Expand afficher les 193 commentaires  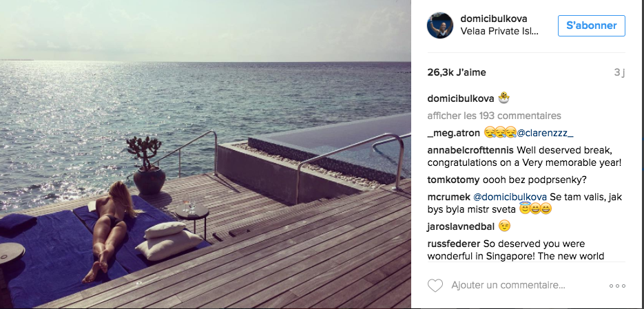pyautogui.click(x=494, y=116)
